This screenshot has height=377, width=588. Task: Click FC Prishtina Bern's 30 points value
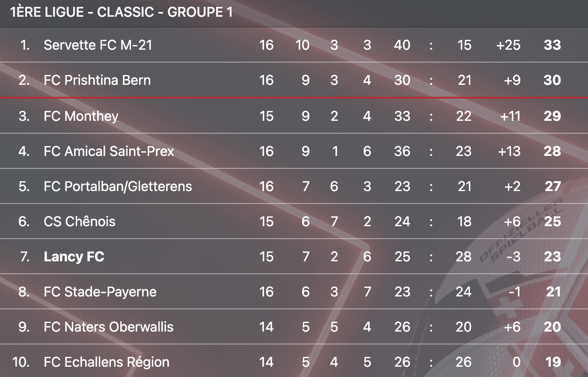point(552,80)
